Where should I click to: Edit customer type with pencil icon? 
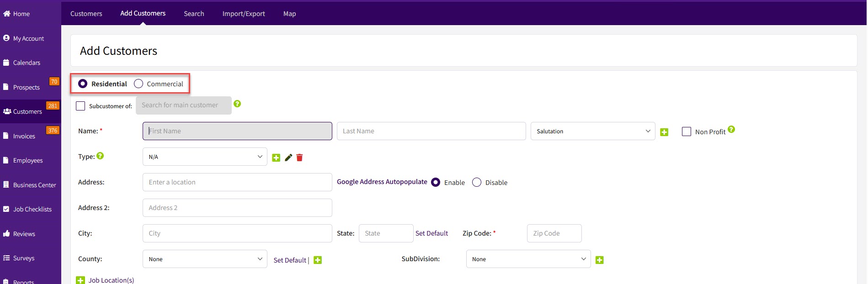click(x=288, y=158)
